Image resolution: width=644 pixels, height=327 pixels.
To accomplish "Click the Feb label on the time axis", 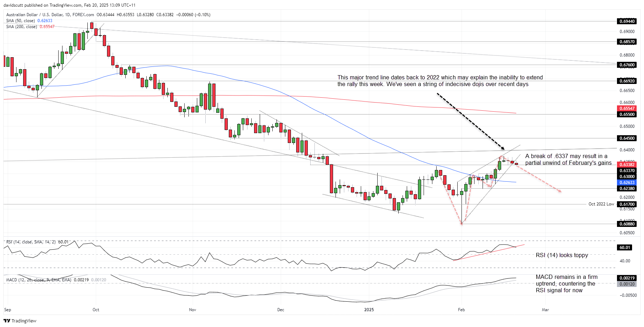I will [461, 310].
